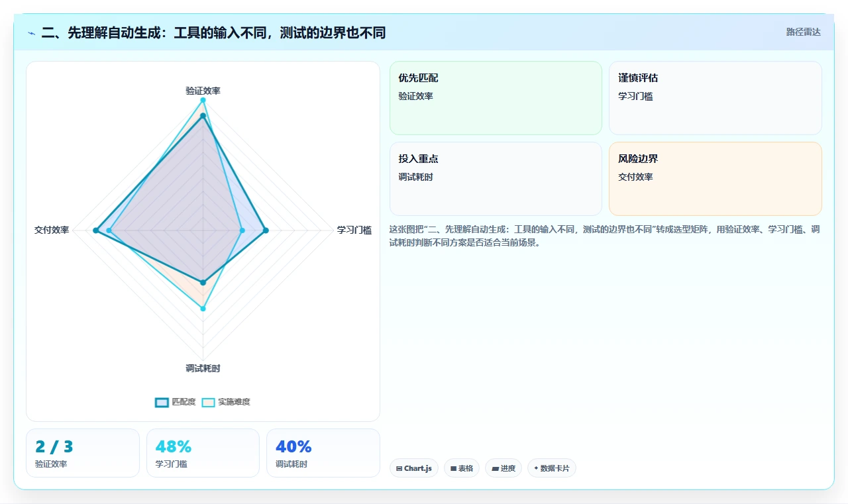This screenshot has width=848, height=504.
Task: Click the 交付效率 radar axis label
Action: point(52,230)
